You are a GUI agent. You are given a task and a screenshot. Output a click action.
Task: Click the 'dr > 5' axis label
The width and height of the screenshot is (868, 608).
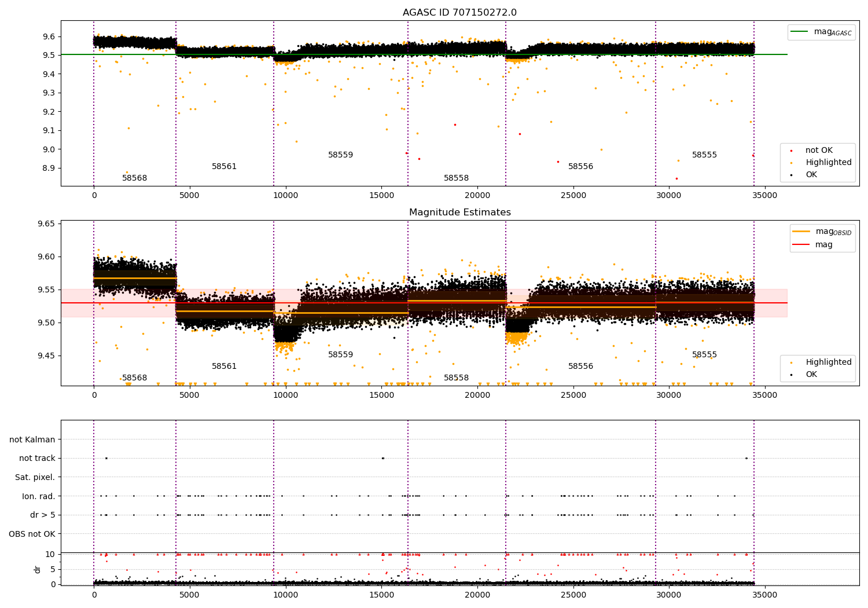pyautogui.click(x=43, y=515)
